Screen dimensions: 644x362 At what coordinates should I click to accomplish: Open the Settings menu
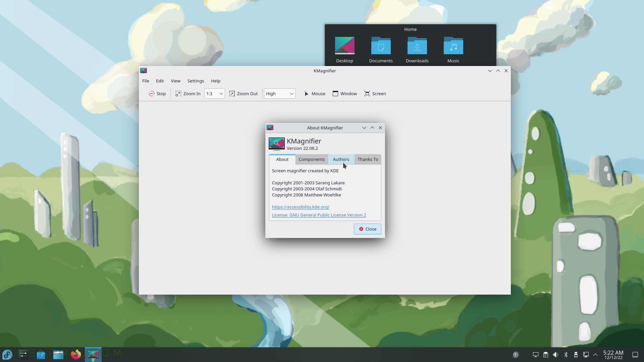point(196,81)
